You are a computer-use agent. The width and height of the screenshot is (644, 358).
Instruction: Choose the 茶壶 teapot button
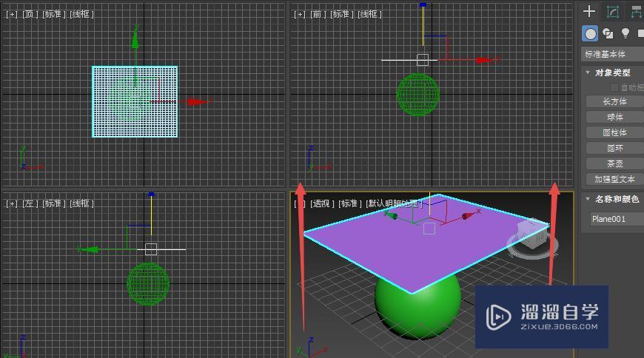(x=615, y=163)
